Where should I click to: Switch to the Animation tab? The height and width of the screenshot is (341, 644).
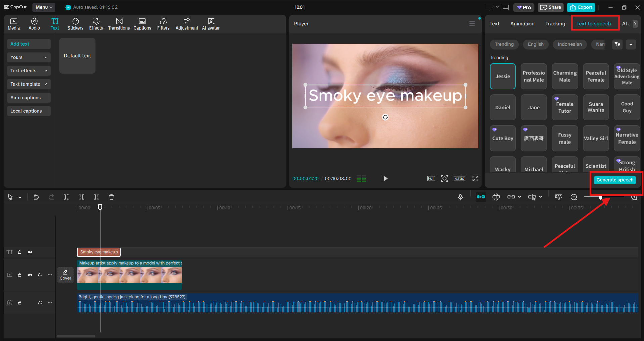pos(522,24)
